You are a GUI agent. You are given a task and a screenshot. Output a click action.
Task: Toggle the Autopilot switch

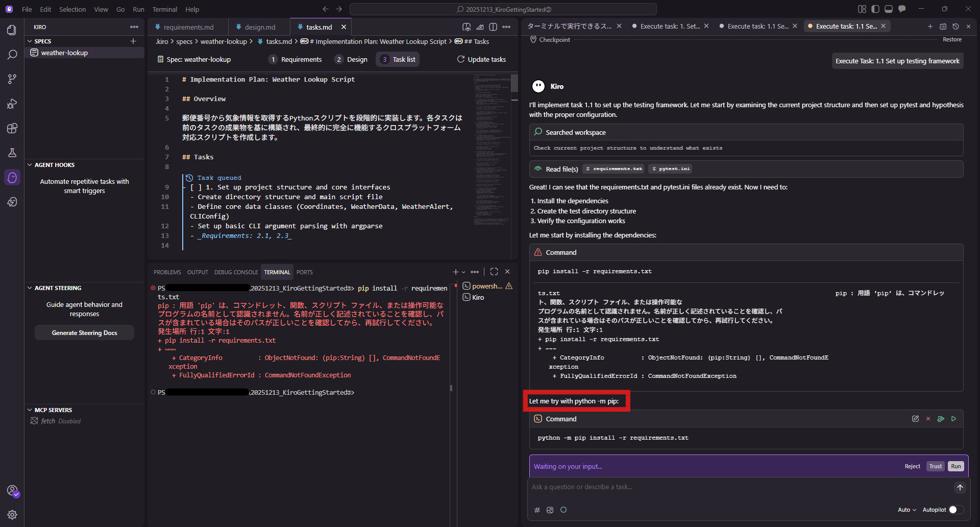(x=955, y=510)
